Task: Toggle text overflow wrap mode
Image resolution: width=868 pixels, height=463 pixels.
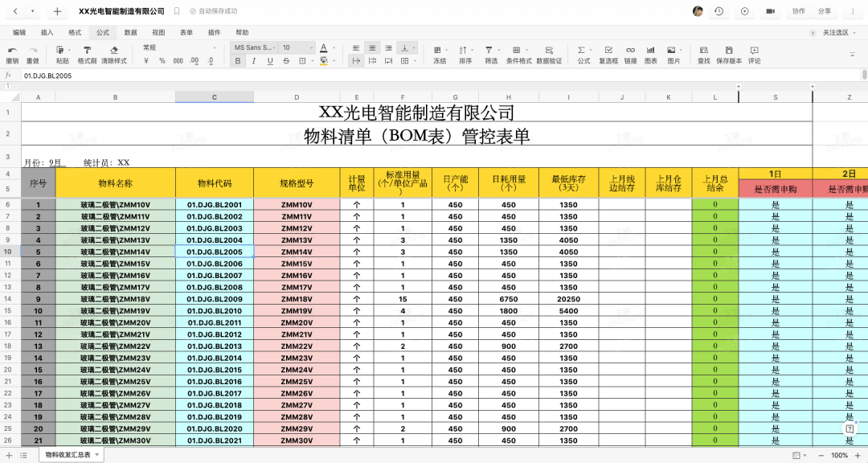Action: 356,61
